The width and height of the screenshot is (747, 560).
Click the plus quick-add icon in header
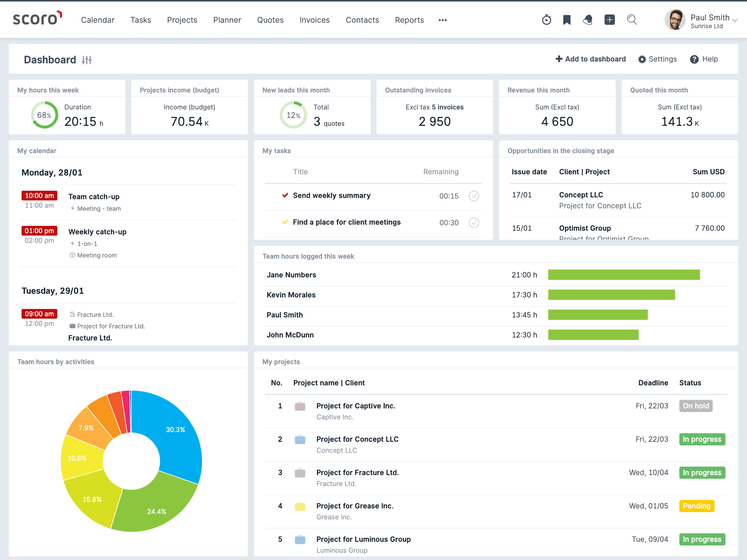coord(609,20)
